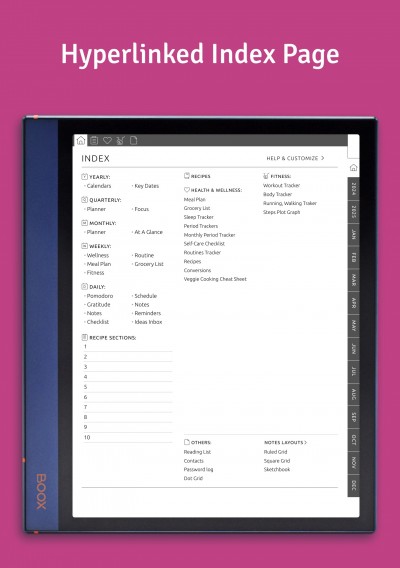Open the Yearly calendar section icon
The width and height of the screenshot is (400, 568).
click(84, 177)
